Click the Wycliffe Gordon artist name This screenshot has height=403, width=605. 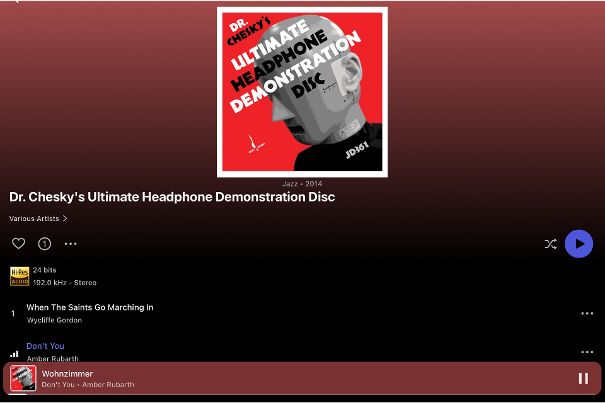pos(54,320)
